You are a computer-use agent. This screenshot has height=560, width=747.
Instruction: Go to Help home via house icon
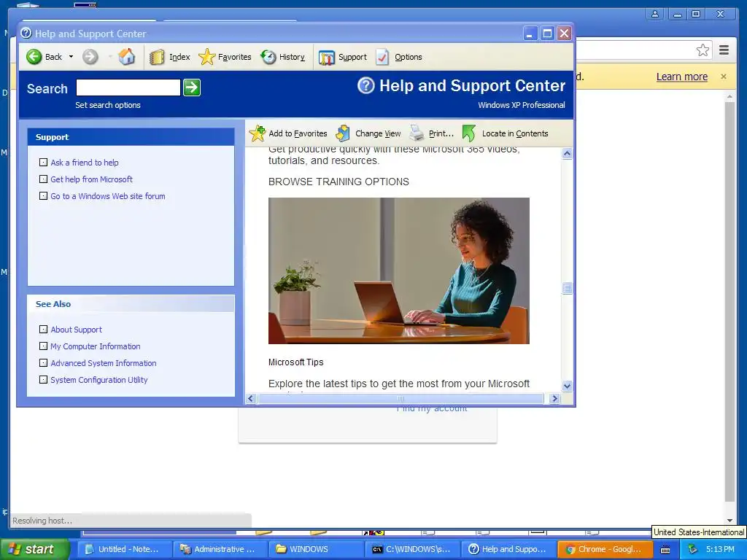127,57
